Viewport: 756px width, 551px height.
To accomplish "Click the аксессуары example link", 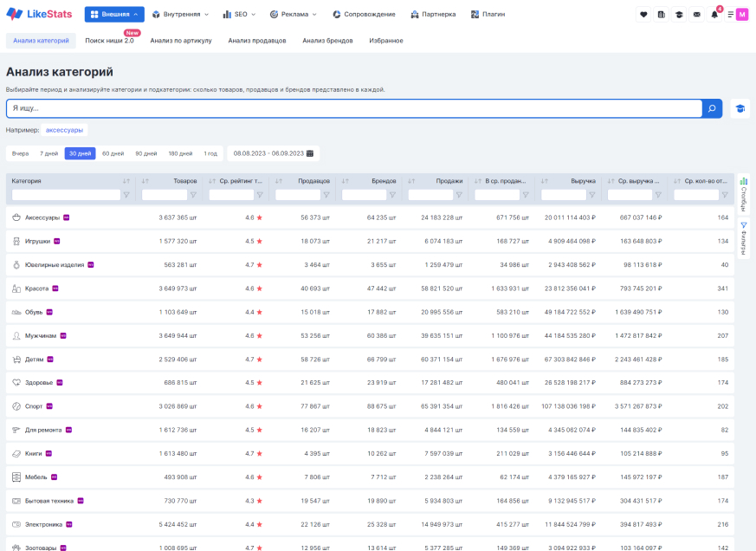I will click(x=65, y=130).
